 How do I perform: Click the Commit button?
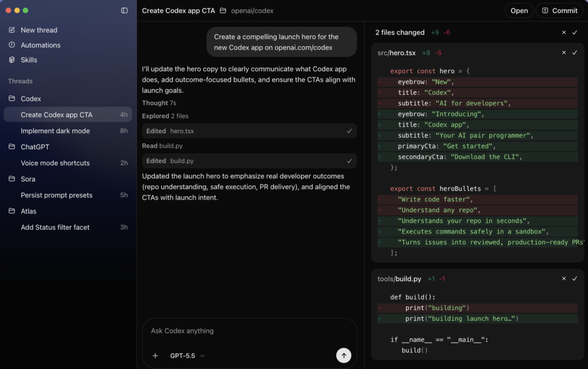(559, 11)
